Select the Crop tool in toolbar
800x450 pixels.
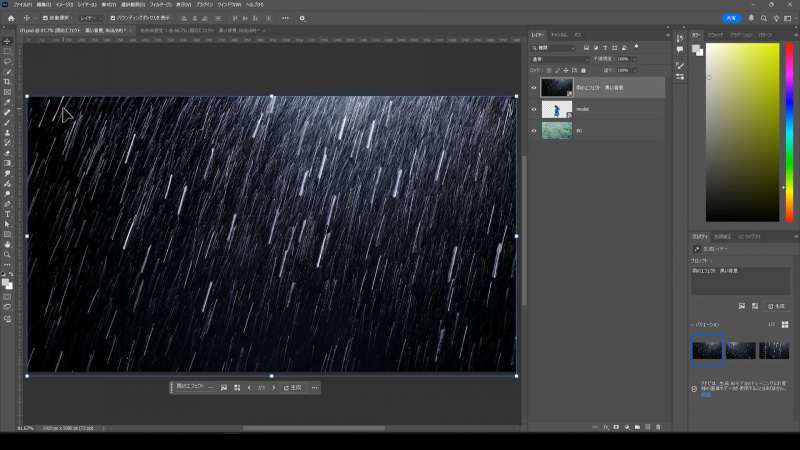click(x=7, y=82)
